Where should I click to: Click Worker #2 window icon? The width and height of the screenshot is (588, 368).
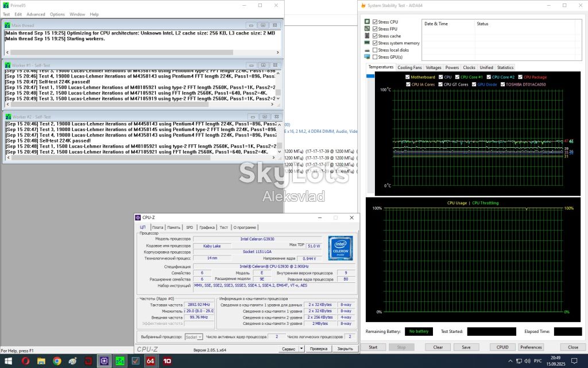[x=8, y=117]
